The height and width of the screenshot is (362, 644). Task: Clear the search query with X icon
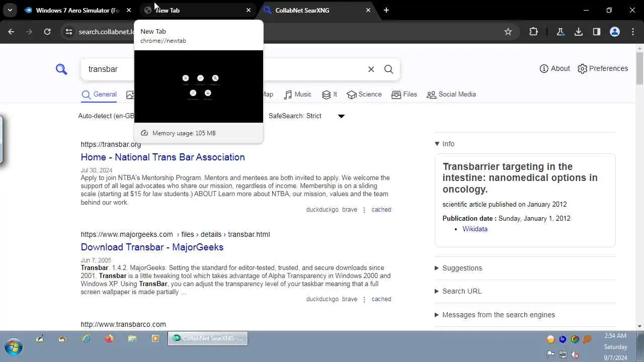371,69
